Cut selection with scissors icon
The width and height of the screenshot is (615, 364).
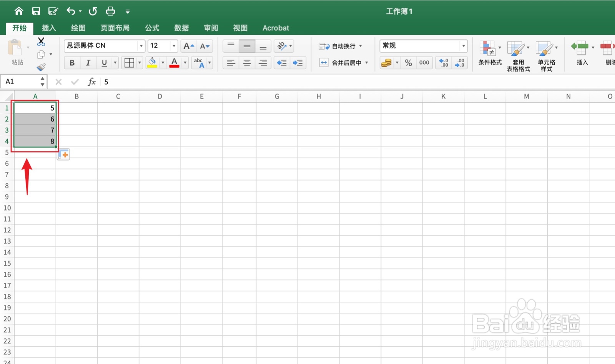tap(41, 42)
